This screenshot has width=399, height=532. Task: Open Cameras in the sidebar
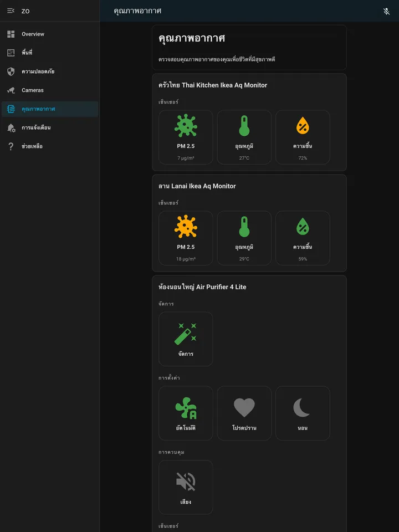tap(49, 90)
